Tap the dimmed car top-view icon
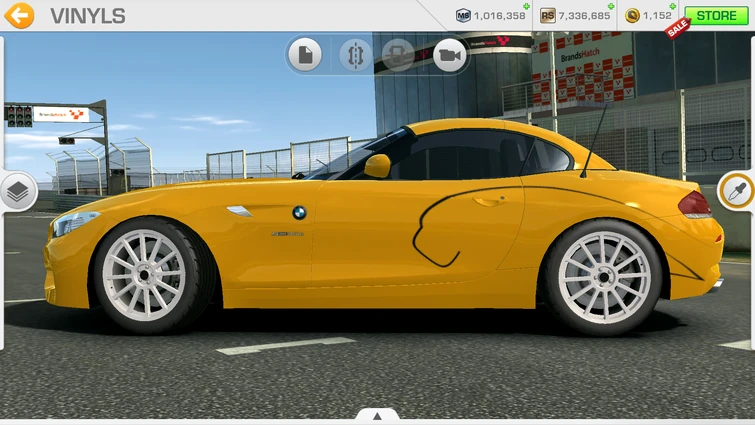 (398, 55)
